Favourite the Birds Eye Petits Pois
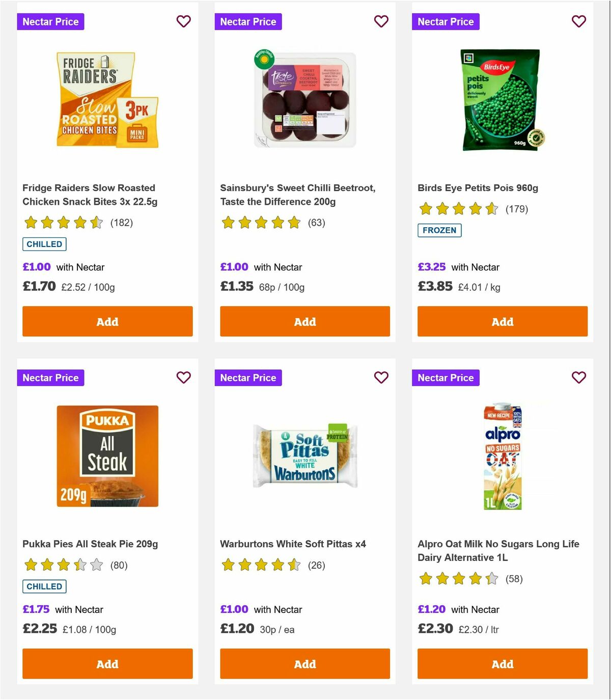611x700 pixels. click(x=578, y=21)
